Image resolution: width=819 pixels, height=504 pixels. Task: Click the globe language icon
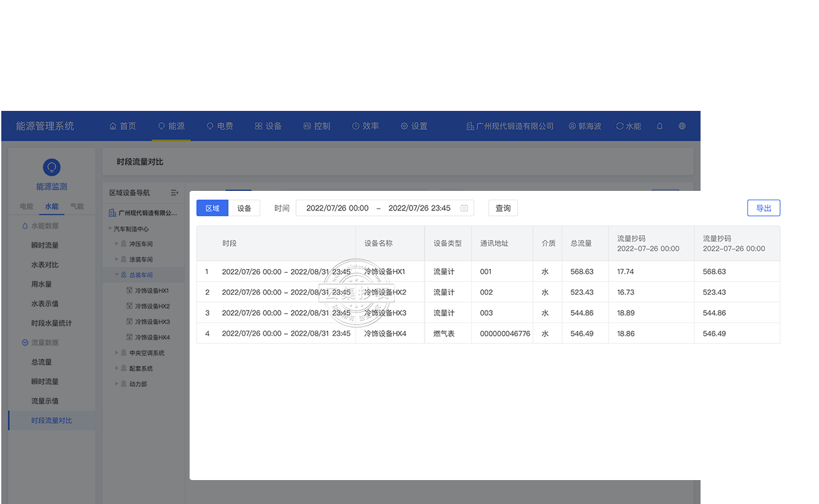pyautogui.click(x=682, y=126)
